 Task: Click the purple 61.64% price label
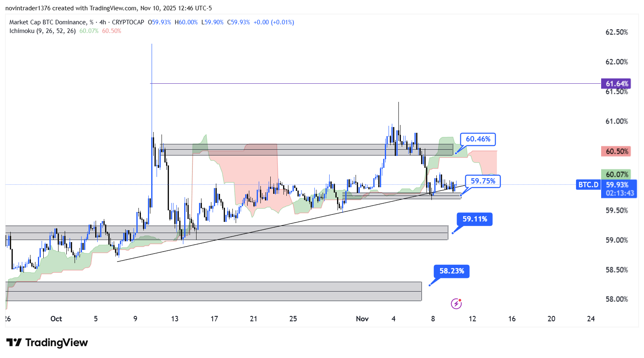point(616,84)
